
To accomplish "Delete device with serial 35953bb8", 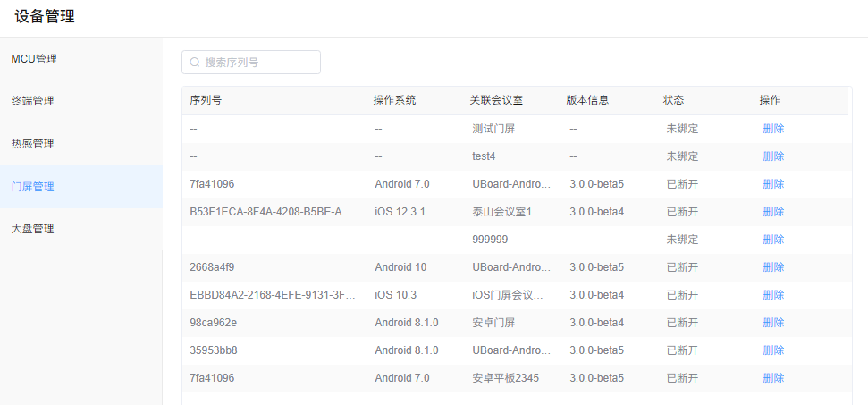I will point(773,350).
